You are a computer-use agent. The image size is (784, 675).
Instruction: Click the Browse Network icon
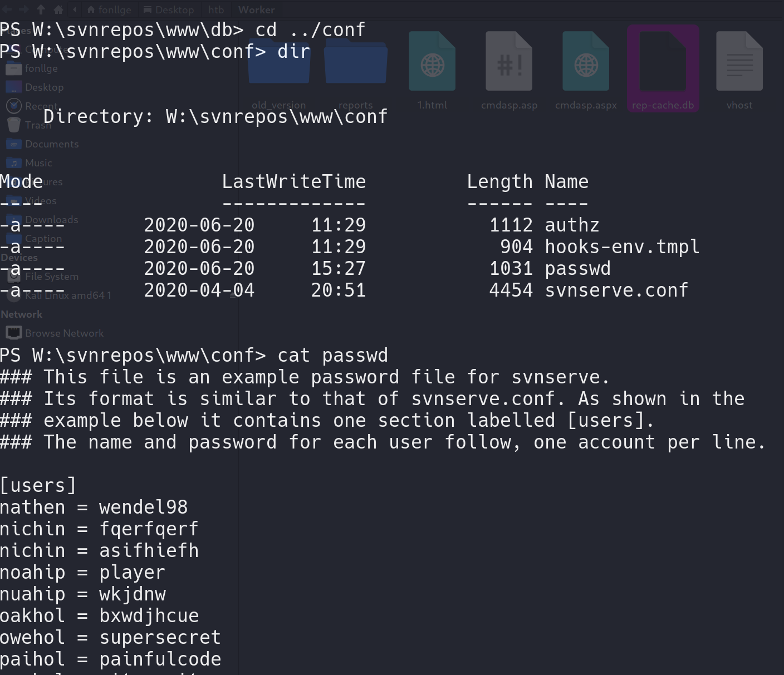(x=14, y=333)
